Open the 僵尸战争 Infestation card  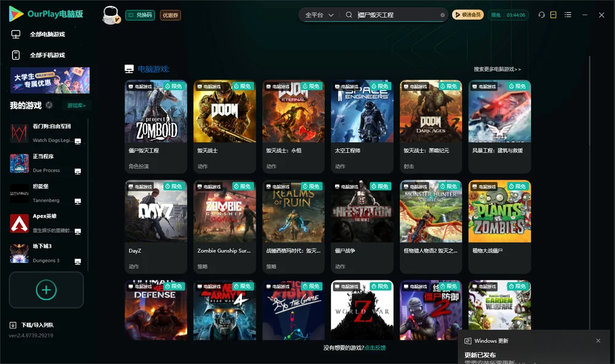(x=362, y=227)
